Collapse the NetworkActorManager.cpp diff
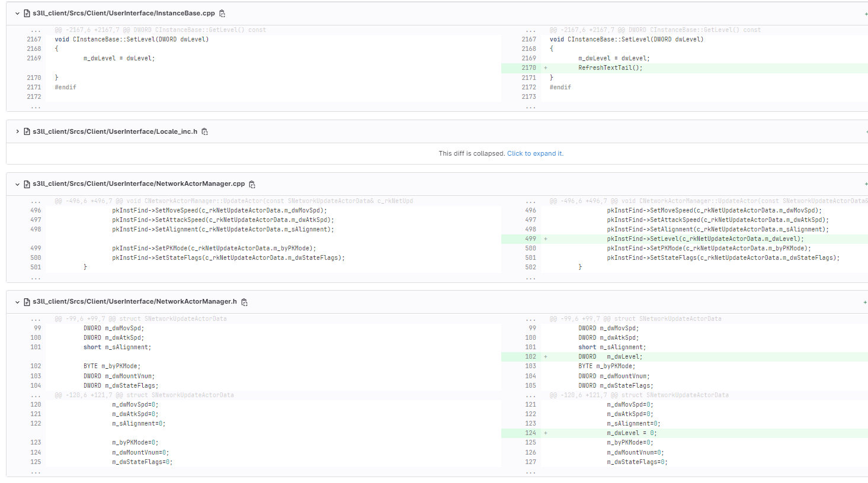 click(x=17, y=184)
